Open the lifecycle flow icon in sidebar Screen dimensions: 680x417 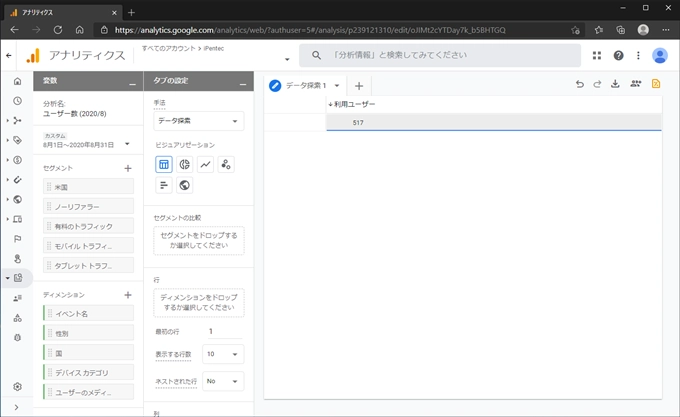click(x=17, y=121)
